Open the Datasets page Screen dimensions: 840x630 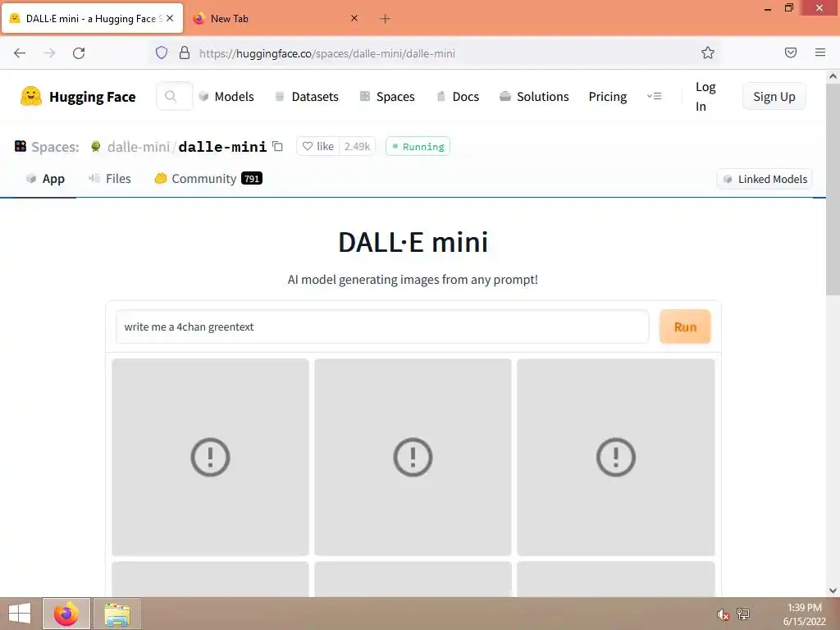coord(307,97)
